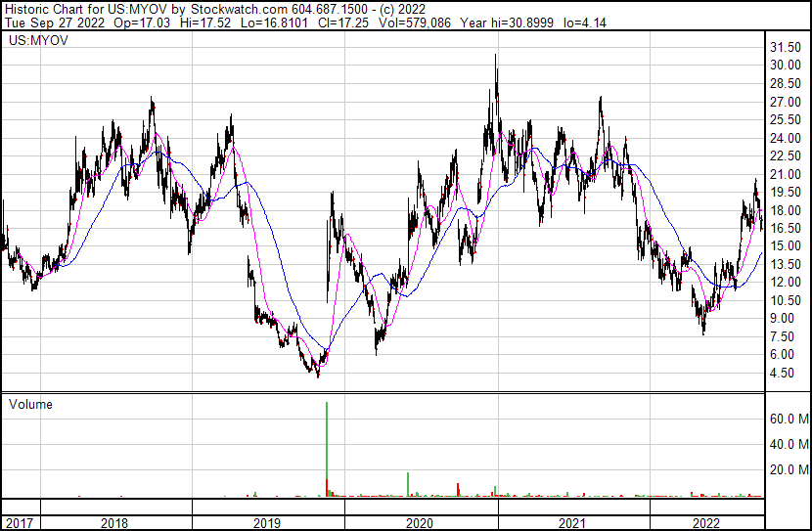Click the 40.0 M volume axis label
Image resolution: width=812 pixels, height=531 pixels.
click(789, 444)
